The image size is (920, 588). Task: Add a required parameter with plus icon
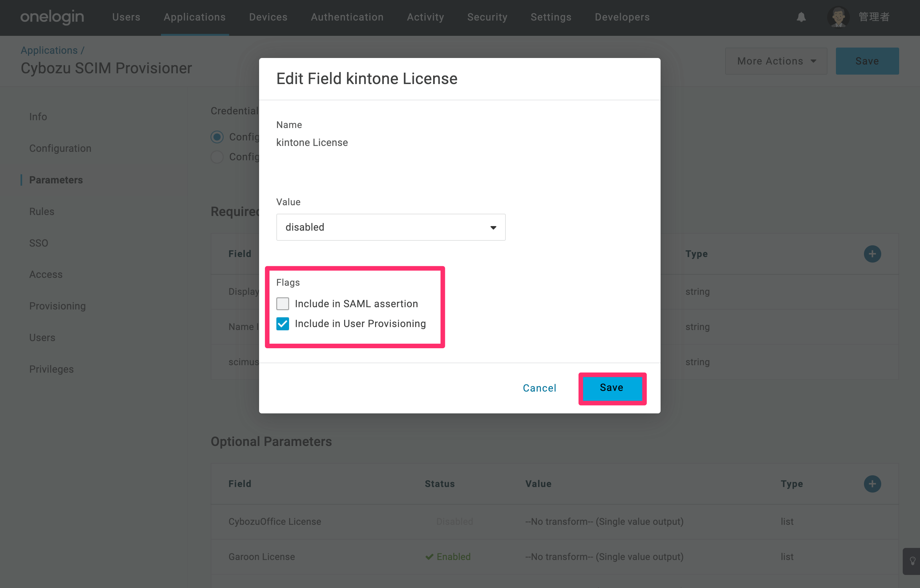click(x=872, y=254)
